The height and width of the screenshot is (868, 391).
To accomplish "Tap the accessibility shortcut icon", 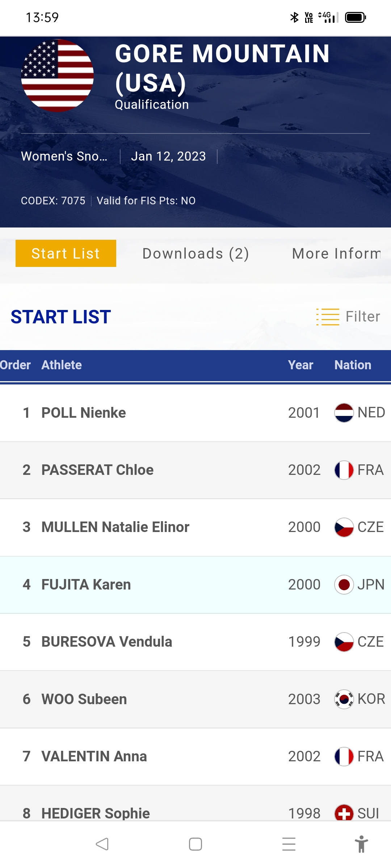I will pos(361,844).
